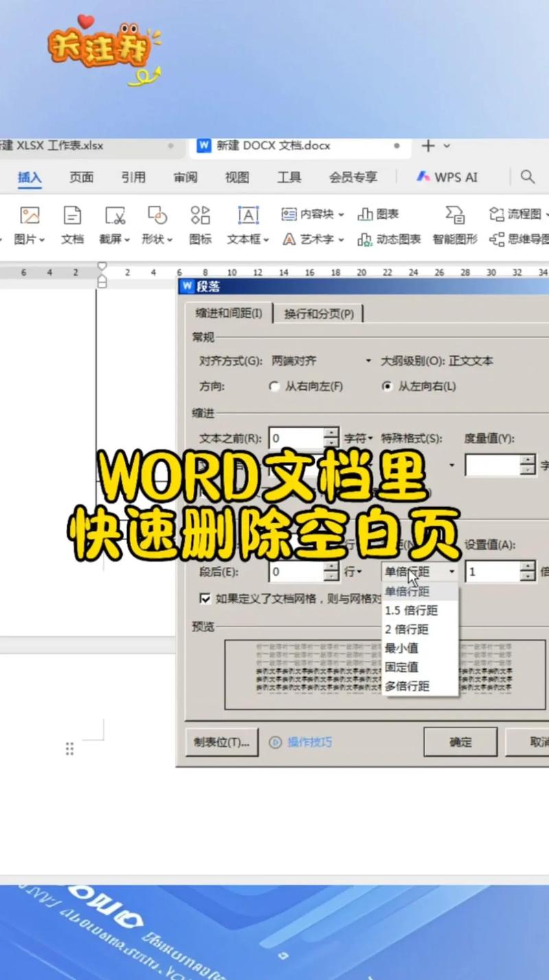Choose 多倍行距 from the spacing list

pyautogui.click(x=419, y=686)
